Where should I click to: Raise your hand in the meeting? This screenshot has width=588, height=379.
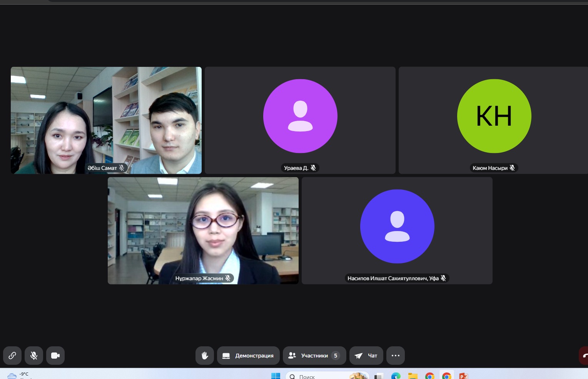point(205,356)
